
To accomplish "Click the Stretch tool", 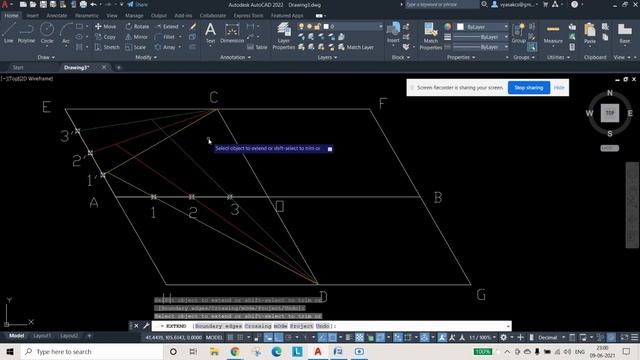I will coord(107,47).
